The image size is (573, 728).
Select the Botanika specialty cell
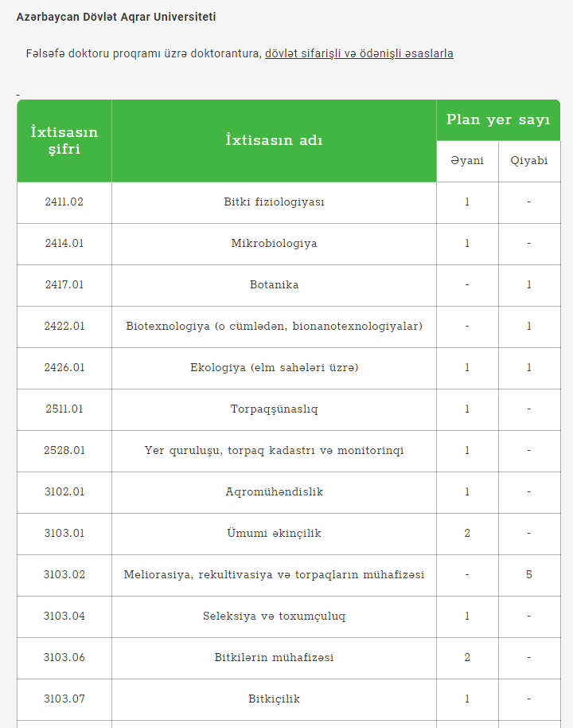tap(274, 285)
